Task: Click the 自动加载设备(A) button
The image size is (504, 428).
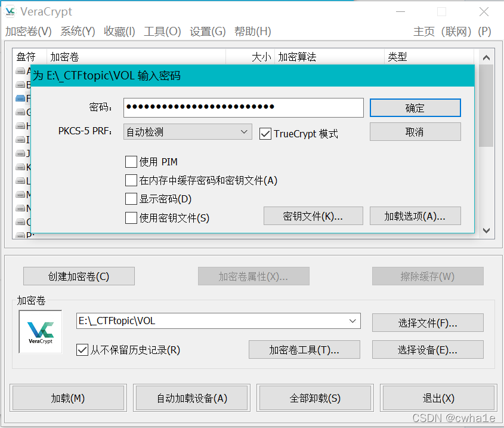Action: pyautogui.click(x=191, y=398)
